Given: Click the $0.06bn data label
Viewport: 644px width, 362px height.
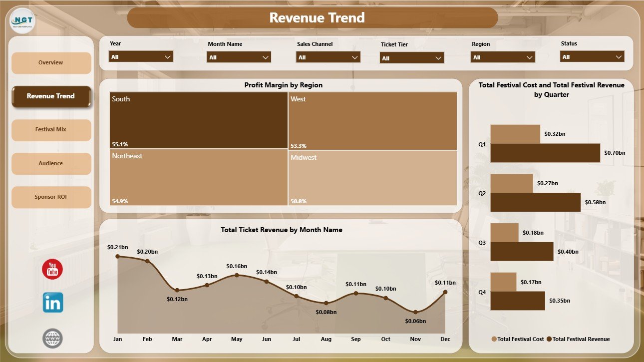Looking at the screenshot, I should [415, 322].
